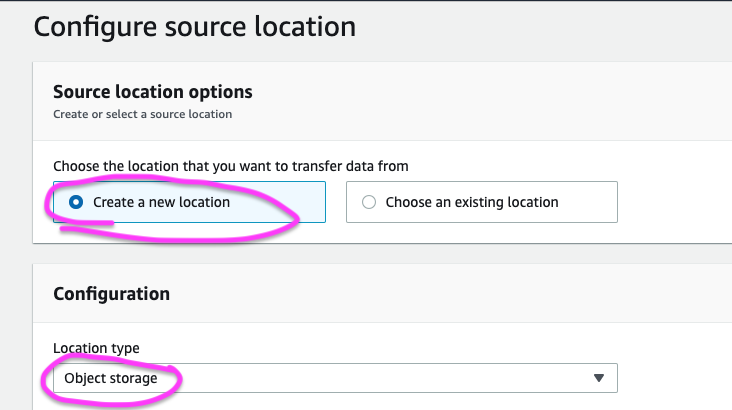This screenshot has height=410, width=732.
Task: Click the Create a new location label text
Action: coord(161,202)
